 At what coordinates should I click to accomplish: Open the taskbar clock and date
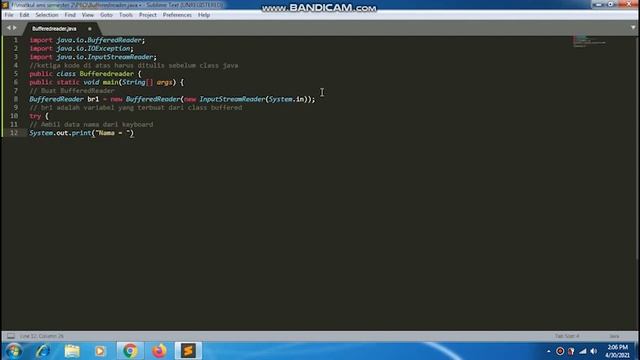[x=618, y=351]
